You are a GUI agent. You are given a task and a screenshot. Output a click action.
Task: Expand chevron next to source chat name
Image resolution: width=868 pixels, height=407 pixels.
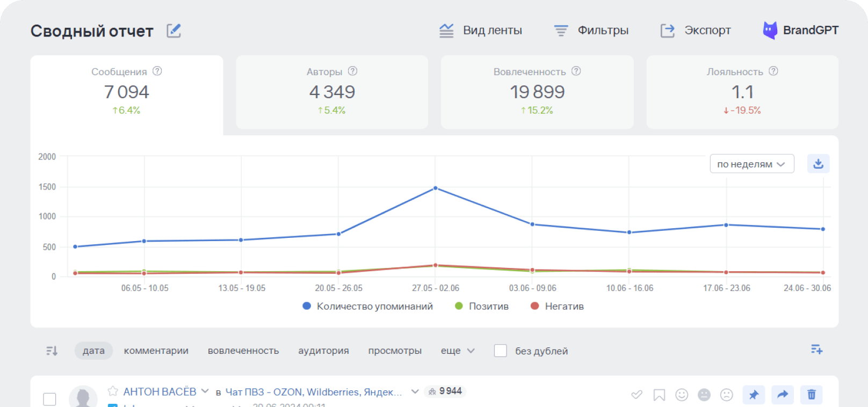pos(415,391)
